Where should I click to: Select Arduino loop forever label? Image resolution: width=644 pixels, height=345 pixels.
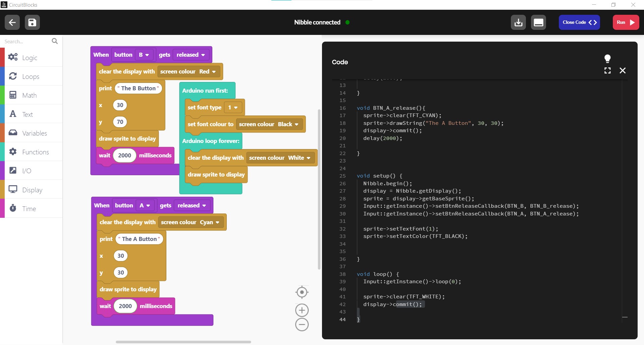(x=211, y=141)
